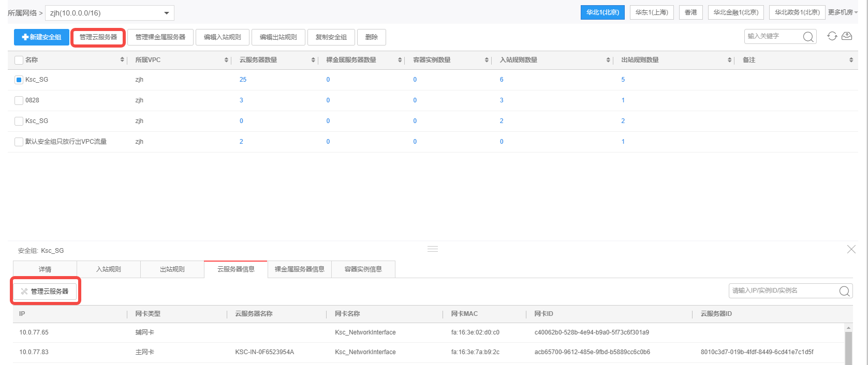Image resolution: width=868 pixels, height=365 pixels.
Task: Uncheck the first Ksc_SG row checkbox
Action: coord(19,80)
